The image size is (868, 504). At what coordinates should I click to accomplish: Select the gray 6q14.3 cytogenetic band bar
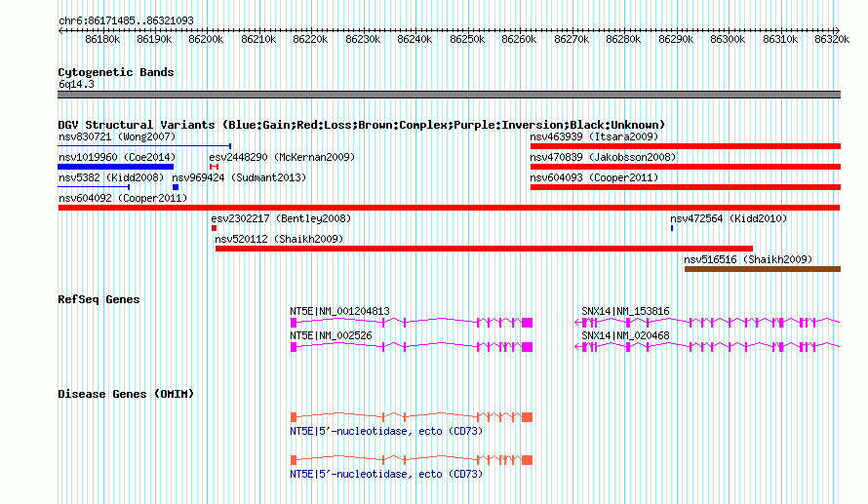click(449, 95)
